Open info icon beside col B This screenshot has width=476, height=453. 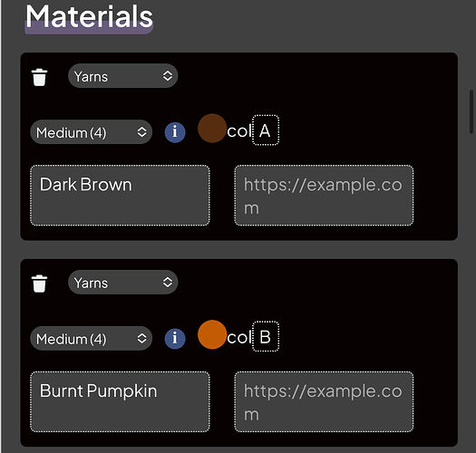click(x=175, y=339)
